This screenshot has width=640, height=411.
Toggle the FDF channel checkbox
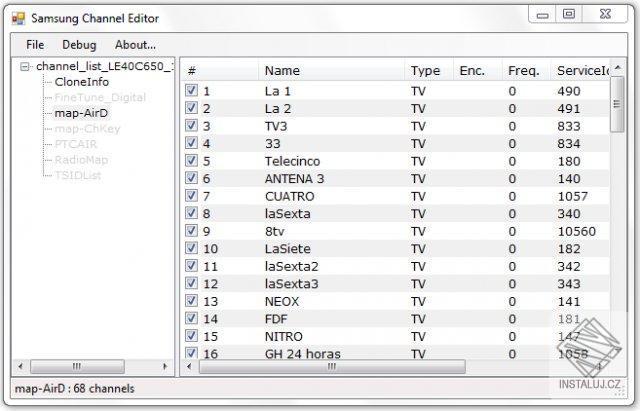coord(191,318)
